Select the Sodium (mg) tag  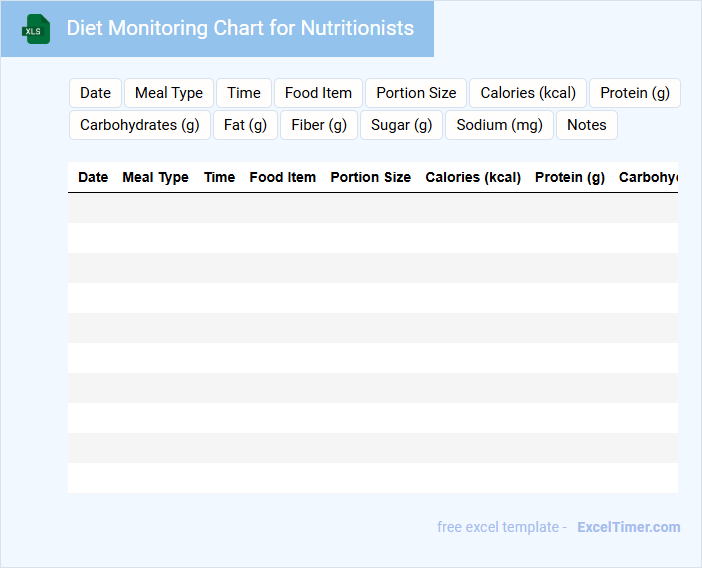pyautogui.click(x=500, y=125)
